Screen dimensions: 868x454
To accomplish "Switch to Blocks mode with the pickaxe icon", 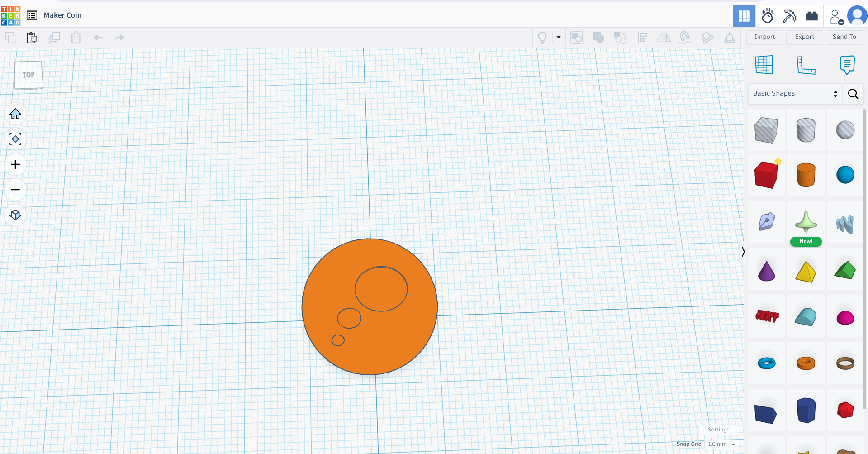I will [x=789, y=16].
